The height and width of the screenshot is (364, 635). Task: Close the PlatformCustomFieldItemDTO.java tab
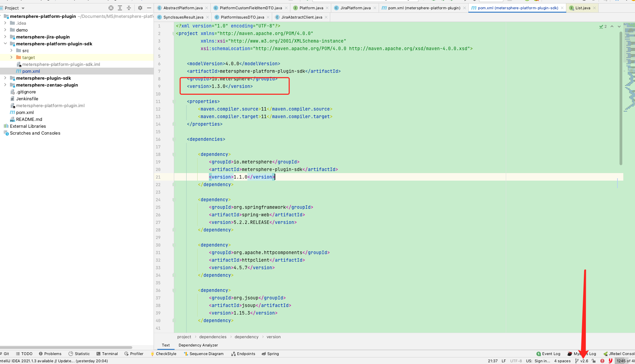(x=286, y=8)
